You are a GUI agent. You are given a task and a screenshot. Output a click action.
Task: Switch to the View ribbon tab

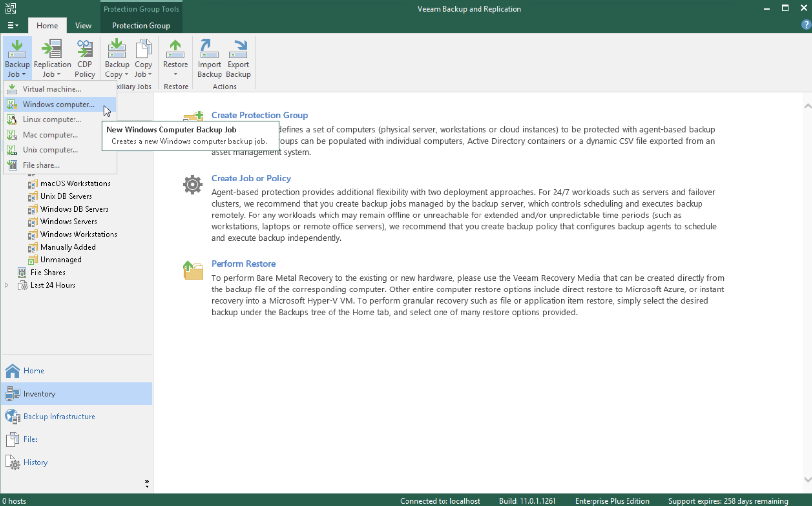point(83,25)
